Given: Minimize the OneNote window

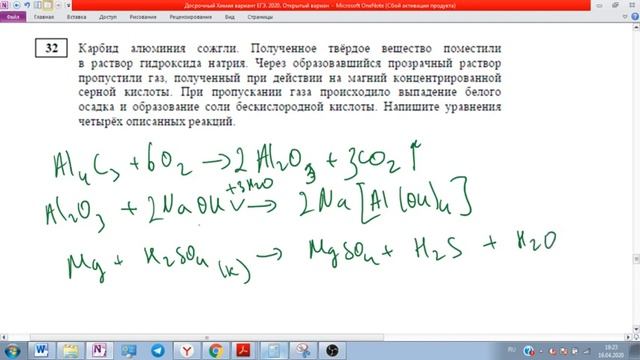Looking at the screenshot, I should click(599, 5).
